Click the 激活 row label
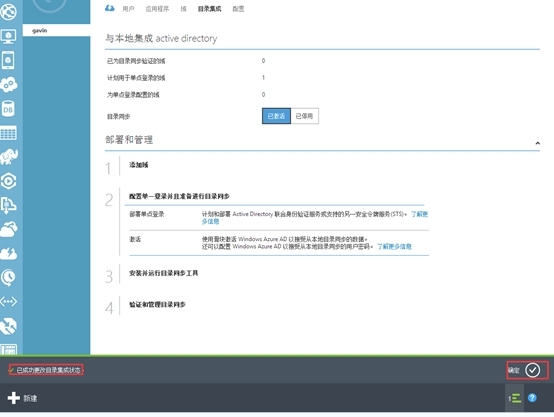Viewport: 554px width, 417px height. (x=135, y=240)
